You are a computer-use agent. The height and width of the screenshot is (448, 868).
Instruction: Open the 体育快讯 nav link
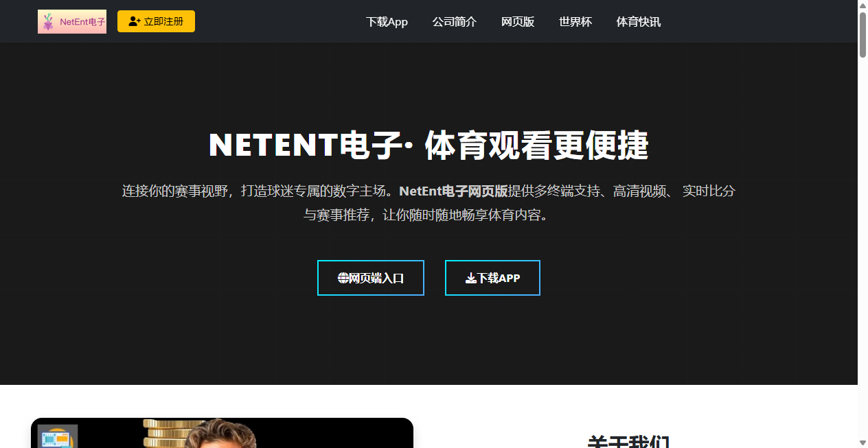(639, 21)
